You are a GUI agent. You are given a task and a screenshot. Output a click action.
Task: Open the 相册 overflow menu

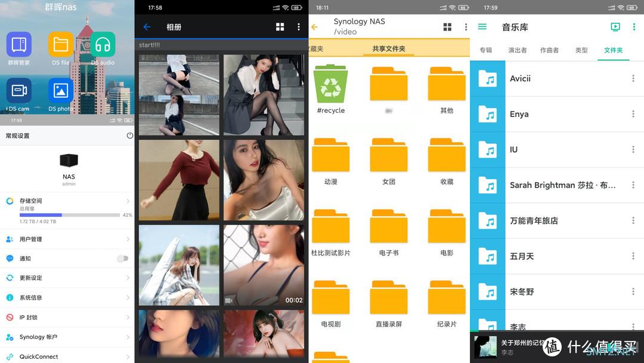(299, 27)
